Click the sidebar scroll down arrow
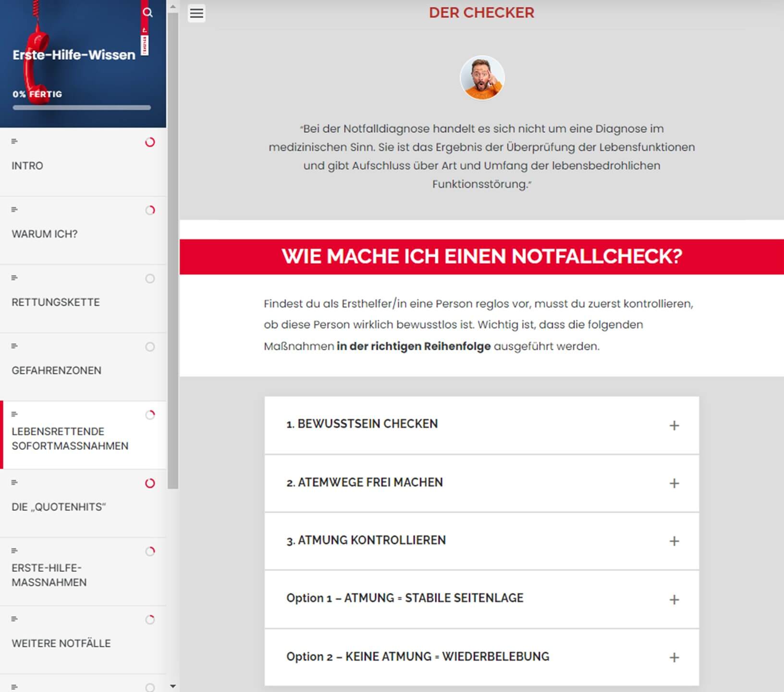Image resolution: width=784 pixels, height=692 pixels. 173,686
